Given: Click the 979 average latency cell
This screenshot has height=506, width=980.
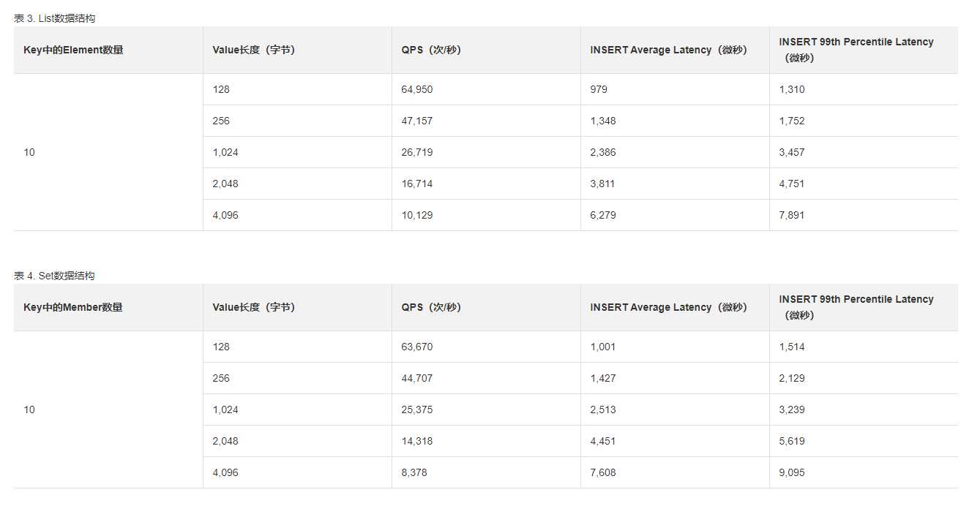Looking at the screenshot, I should coord(599,89).
